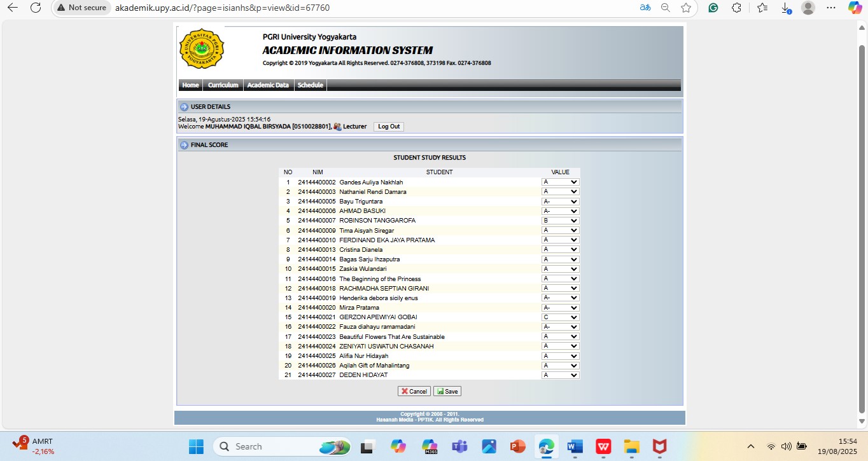868x461 pixels.
Task: Open grade dropdown for GERZON APEWIYAI GOBAI
Action: 560,317
